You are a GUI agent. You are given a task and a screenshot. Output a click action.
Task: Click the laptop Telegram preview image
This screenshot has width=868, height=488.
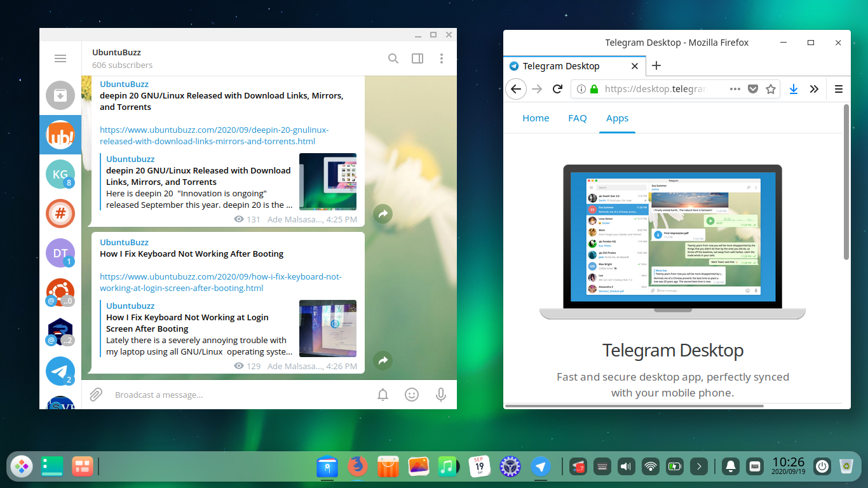pos(672,242)
